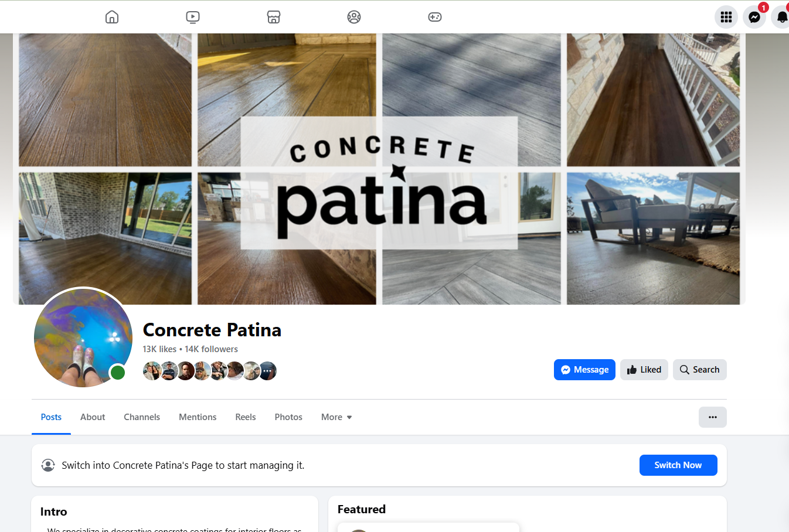This screenshot has width=789, height=532.
Task: View the Concrete Patina cover photo
Action: [x=379, y=169]
